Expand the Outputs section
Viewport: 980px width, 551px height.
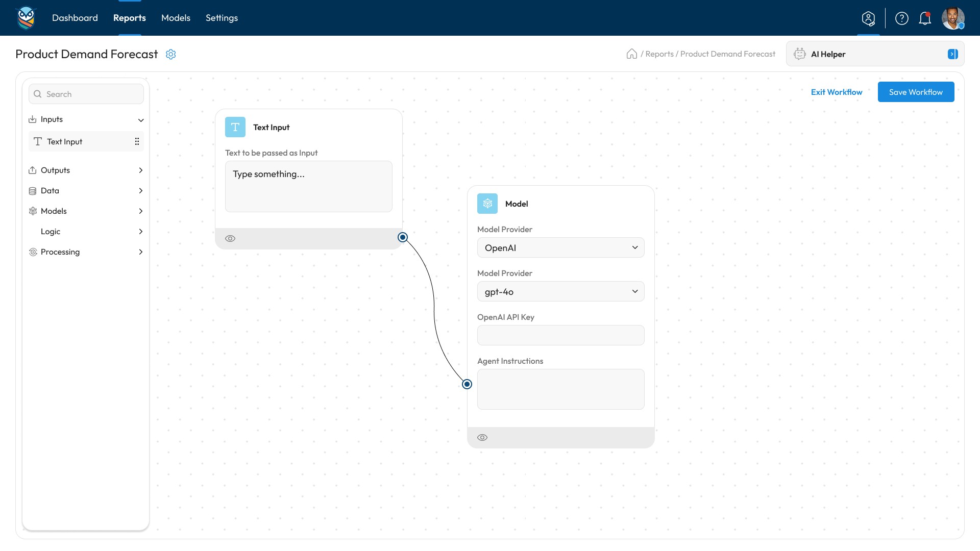(x=86, y=170)
